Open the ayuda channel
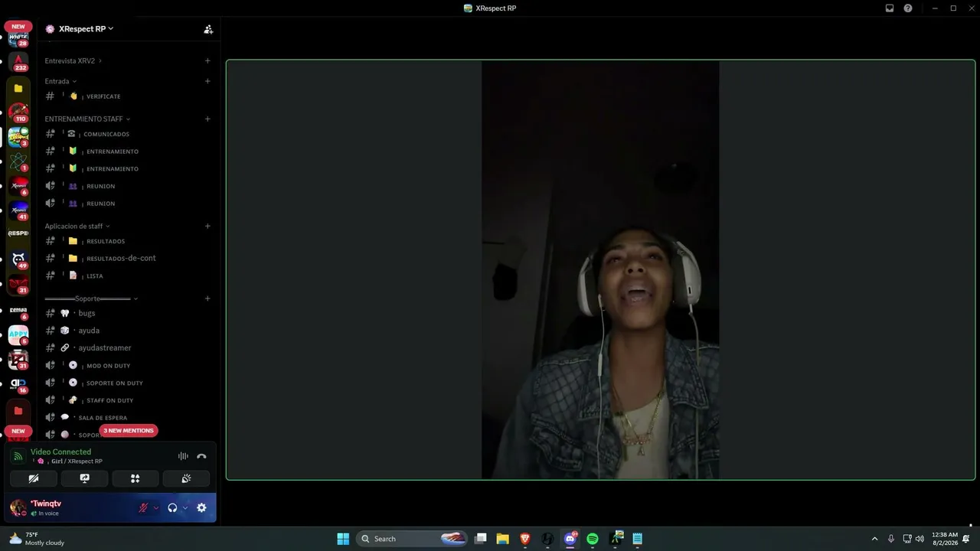 (x=127, y=331)
